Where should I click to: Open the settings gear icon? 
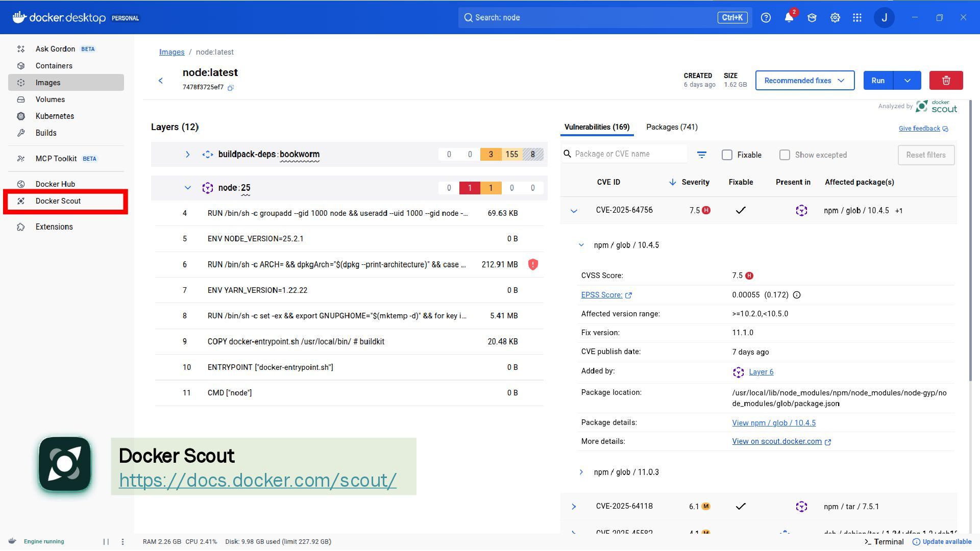pyautogui.click(x=835, y=17)
